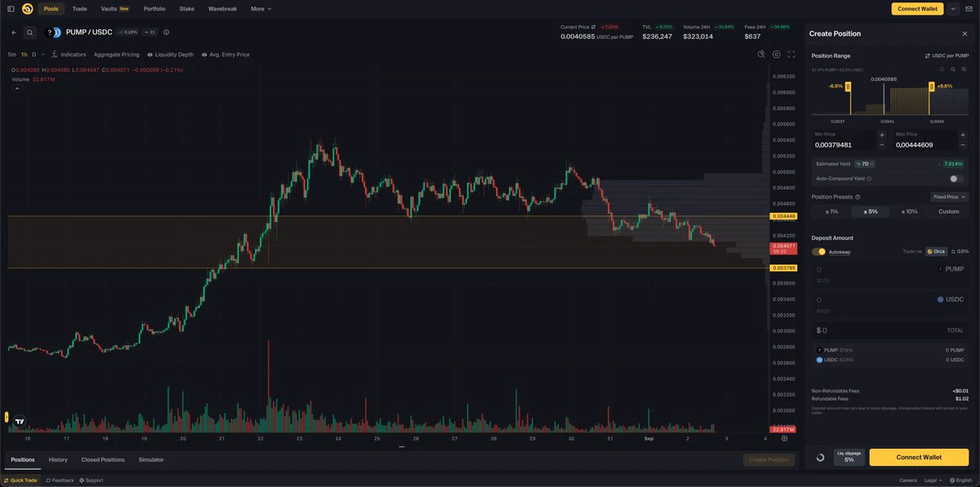Select the ± 5% position preset
Viewport: 980px width, 487px height.
[x=871, y=212]
